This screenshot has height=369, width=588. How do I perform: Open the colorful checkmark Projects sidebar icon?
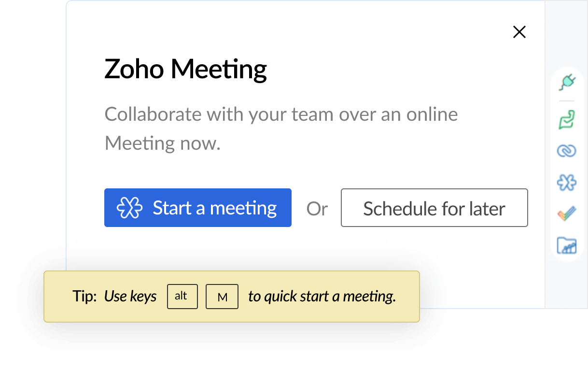tap(567, 213)
